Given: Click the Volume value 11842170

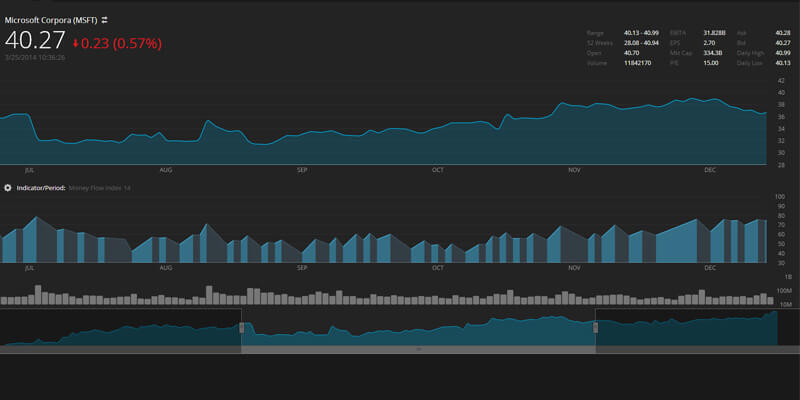Looking at the screenshot, I should (x=637, y=63).
